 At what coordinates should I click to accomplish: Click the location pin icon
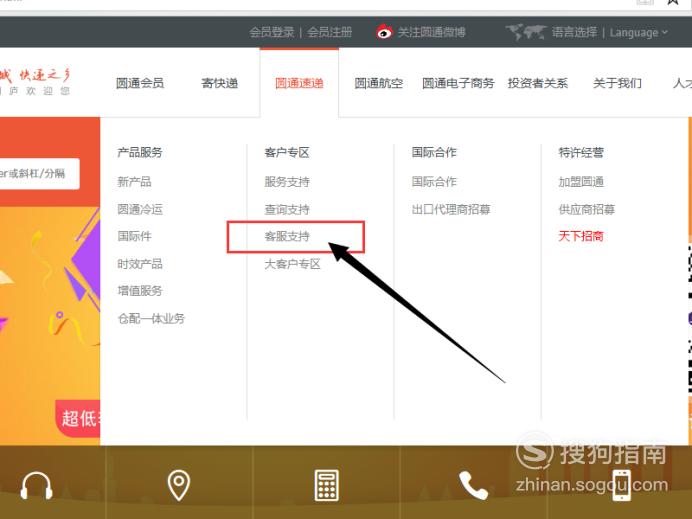tap(179, 485)
